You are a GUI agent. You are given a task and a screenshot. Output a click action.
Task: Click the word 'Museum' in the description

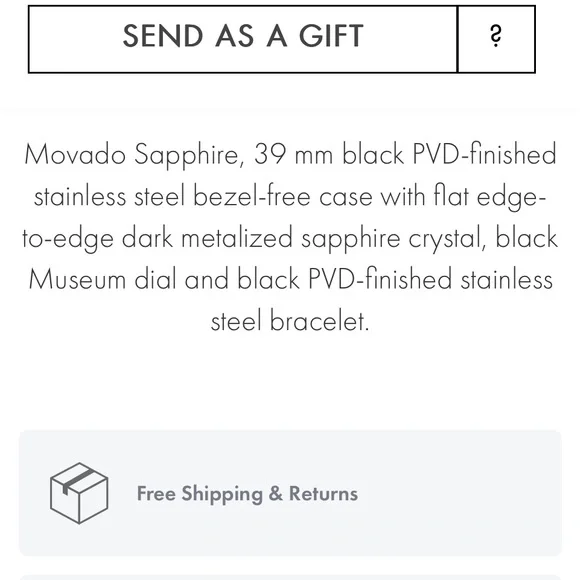77,280
